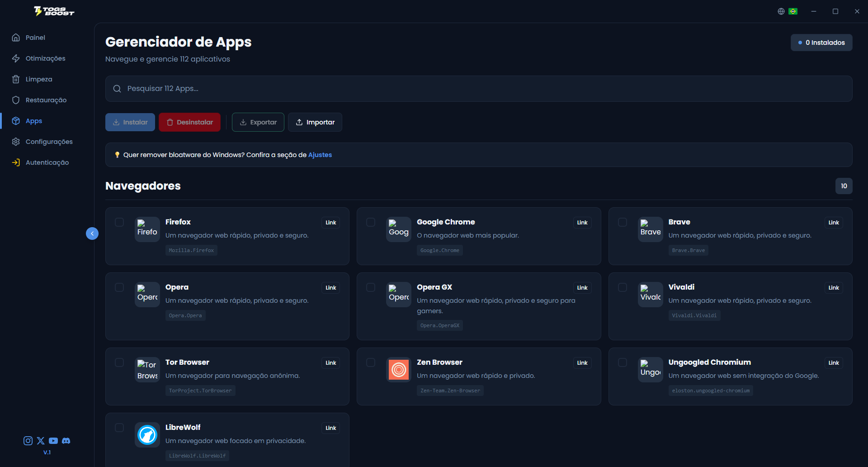
Task: Open the X social link icon
Action: [41, 441]
